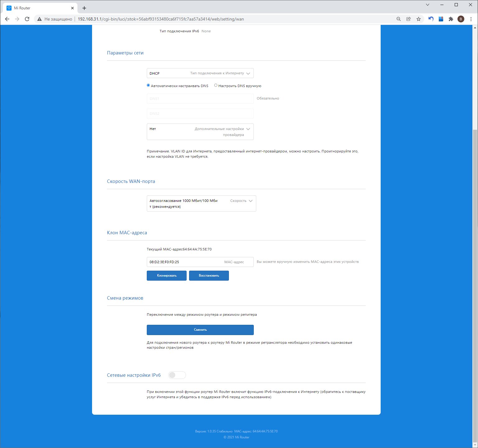
Task: Open the Extensions puzzle menu
Action: tap(451, 19)
